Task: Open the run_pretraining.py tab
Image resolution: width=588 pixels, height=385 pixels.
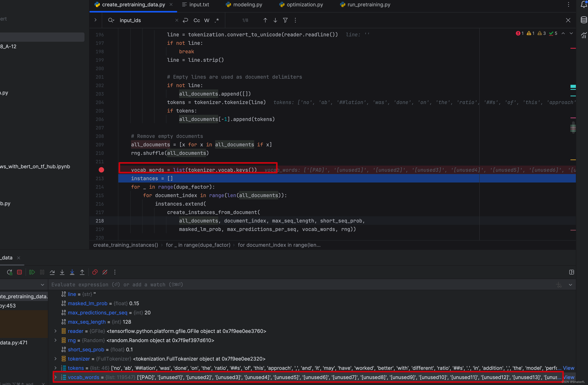Action: tap(369, 4)
